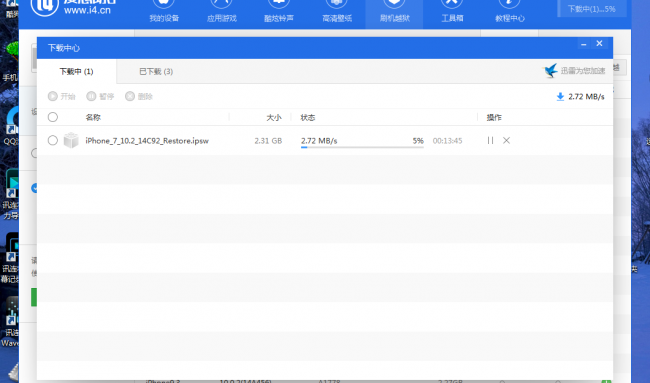Switch to the 已下载 (3) tab

(156, 72)
